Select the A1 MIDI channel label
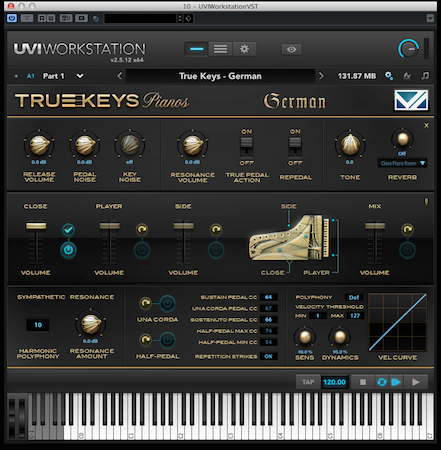Image resolution: width=441 pixels, height=450 pixels. [31, 76]
